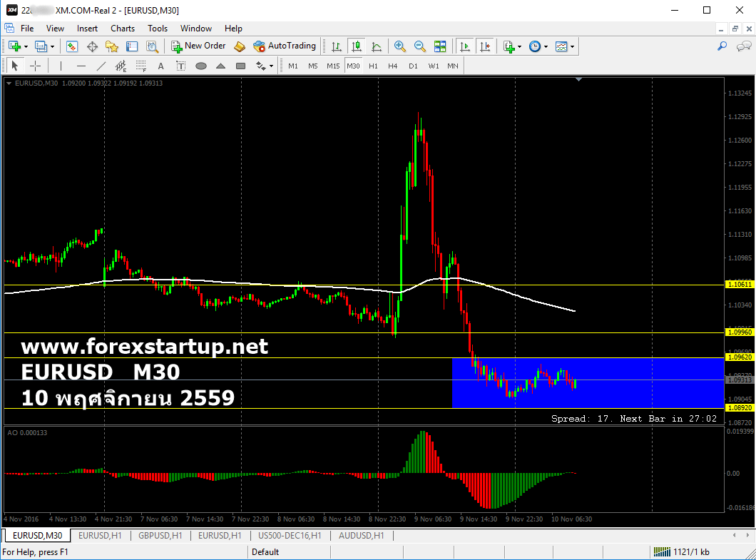Open the Help menu
The height and width of the screenshot is (560, 756).
click(233, 29)
